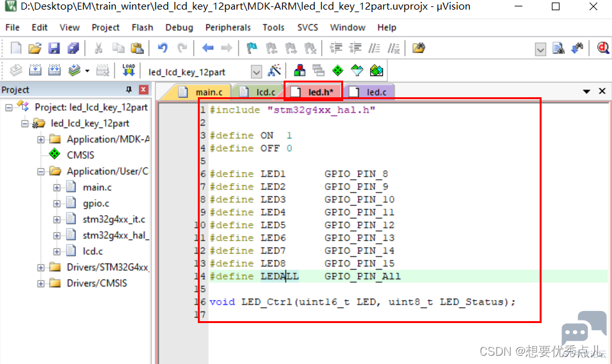The height and width of the screenshot is (364, 612).
Task: Pin the Project panel with pushpin
Action: (x=129, y=90)
